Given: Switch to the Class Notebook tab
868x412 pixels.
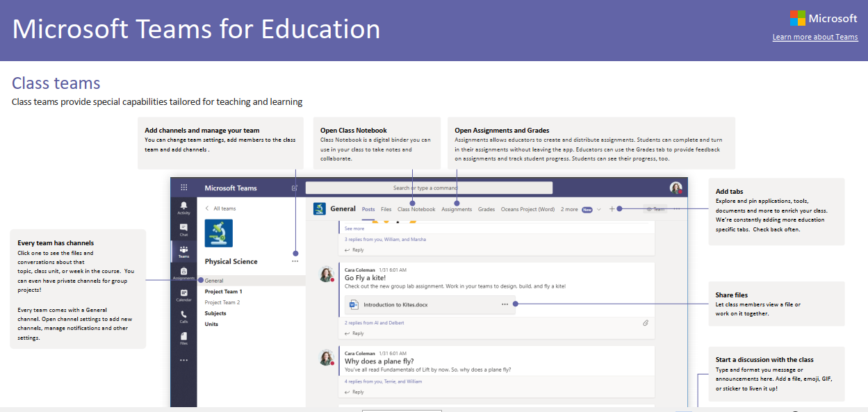Looking at the screenshot, I should click(416, 209).
